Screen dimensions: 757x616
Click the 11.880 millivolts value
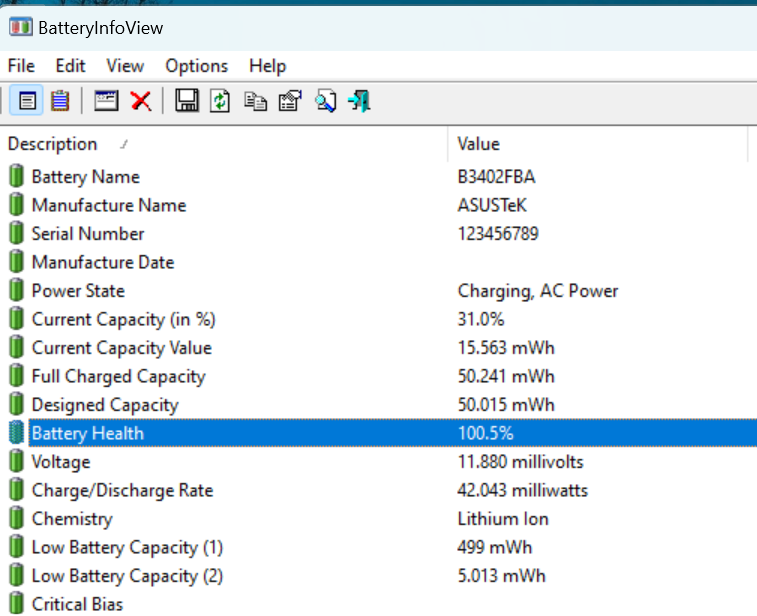[x=520, y=462]
